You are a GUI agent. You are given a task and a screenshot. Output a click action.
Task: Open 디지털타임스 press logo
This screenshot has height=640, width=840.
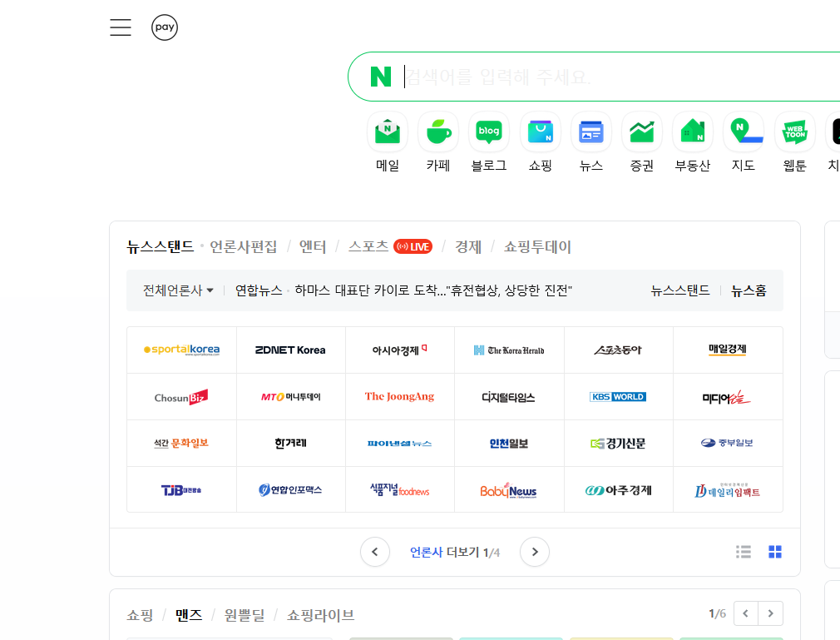click(509, 397)
